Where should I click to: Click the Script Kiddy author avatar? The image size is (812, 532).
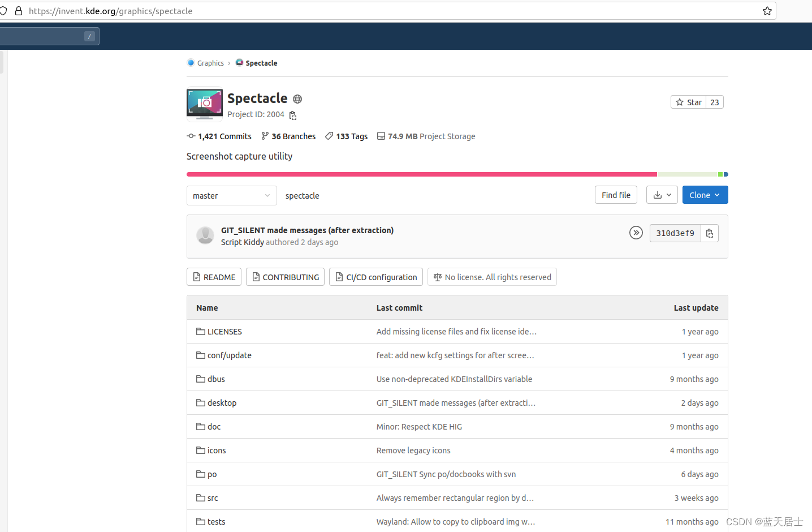(x=205, y=235)
